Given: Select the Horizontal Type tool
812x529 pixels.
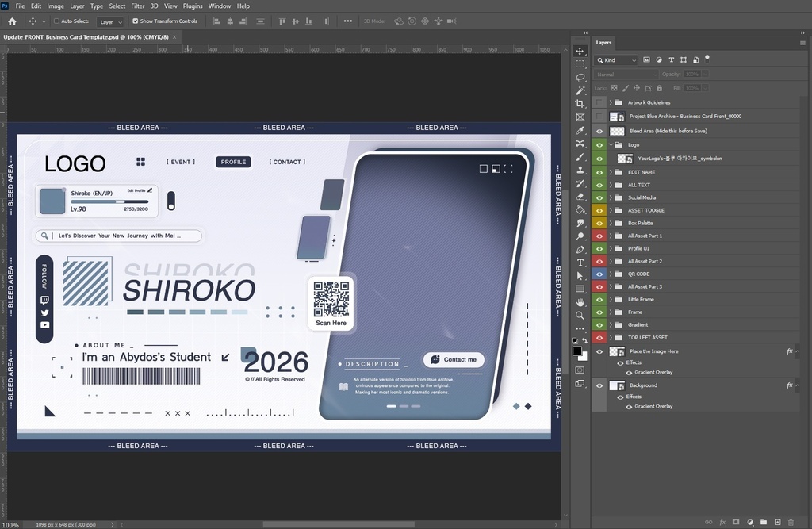Looking at the screenshot, I should [x=580, y=263].
